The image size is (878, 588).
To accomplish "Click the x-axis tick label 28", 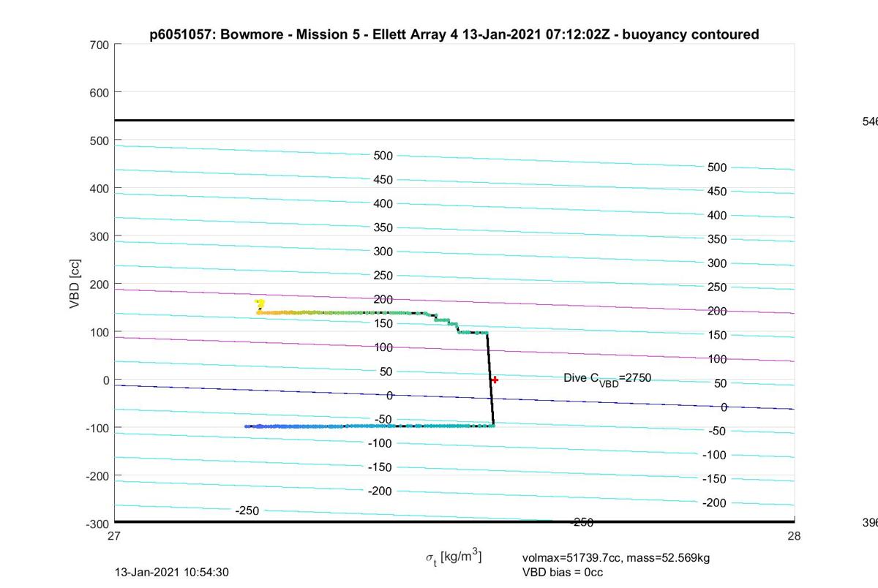I will pos(795,536).
